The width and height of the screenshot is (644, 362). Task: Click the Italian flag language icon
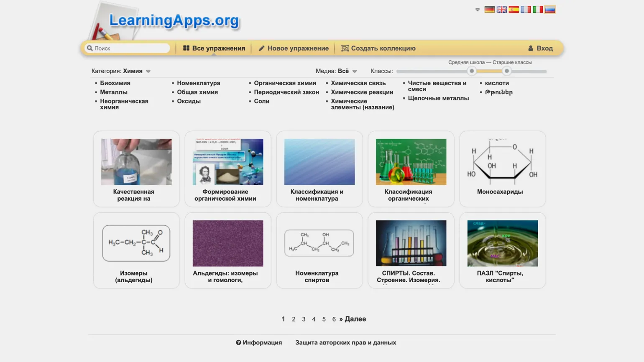pyautogui.click(x=538, y=10)
